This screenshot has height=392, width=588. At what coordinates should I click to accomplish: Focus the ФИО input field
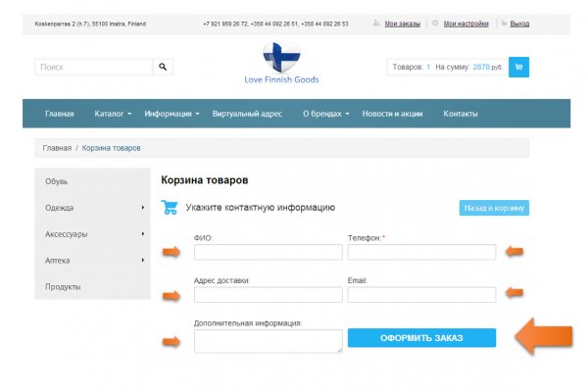(x=268, y=252)
